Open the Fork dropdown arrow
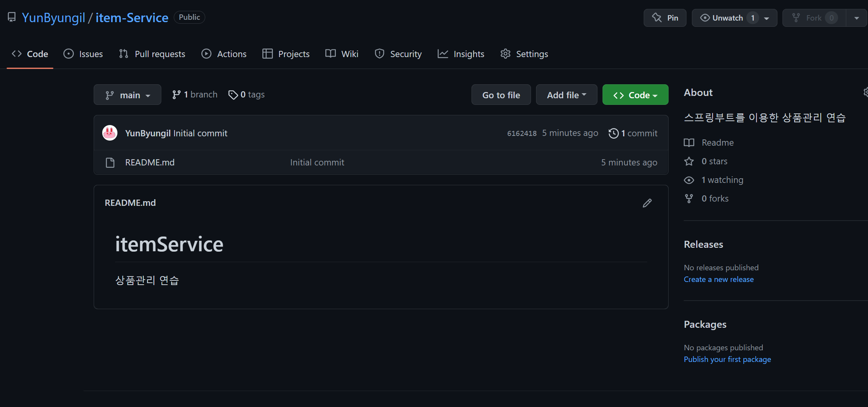This screenshot has width=868, height=407. 857,18
